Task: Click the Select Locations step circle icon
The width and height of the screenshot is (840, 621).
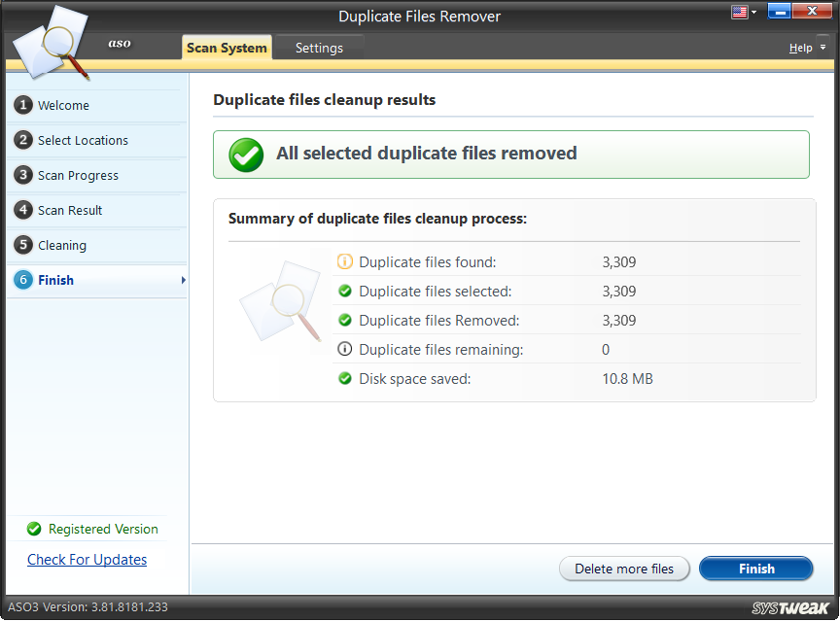Action: (x=22, y=140)
